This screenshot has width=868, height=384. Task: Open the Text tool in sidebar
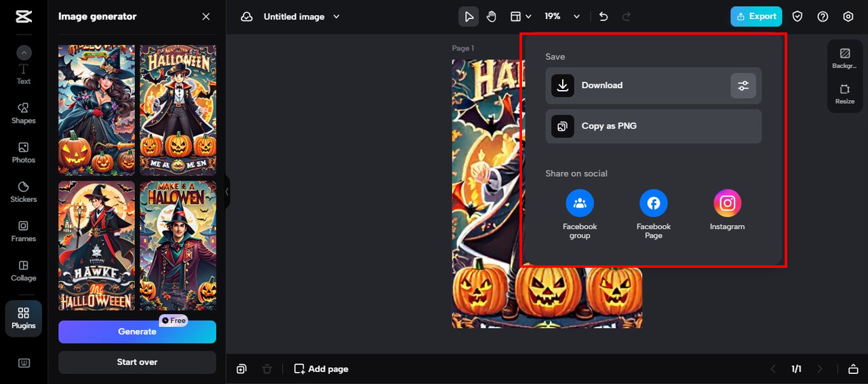pyautogui.click(x=24, y=74)
